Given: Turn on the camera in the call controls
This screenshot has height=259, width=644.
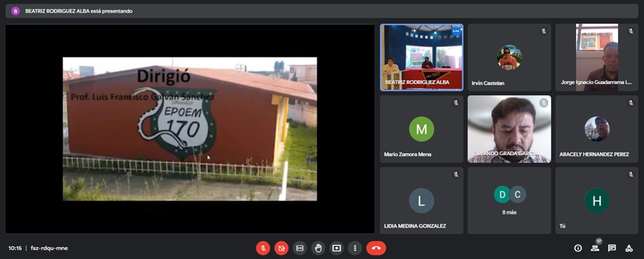Looking at the screenshot, I should (x=281, y=248).
